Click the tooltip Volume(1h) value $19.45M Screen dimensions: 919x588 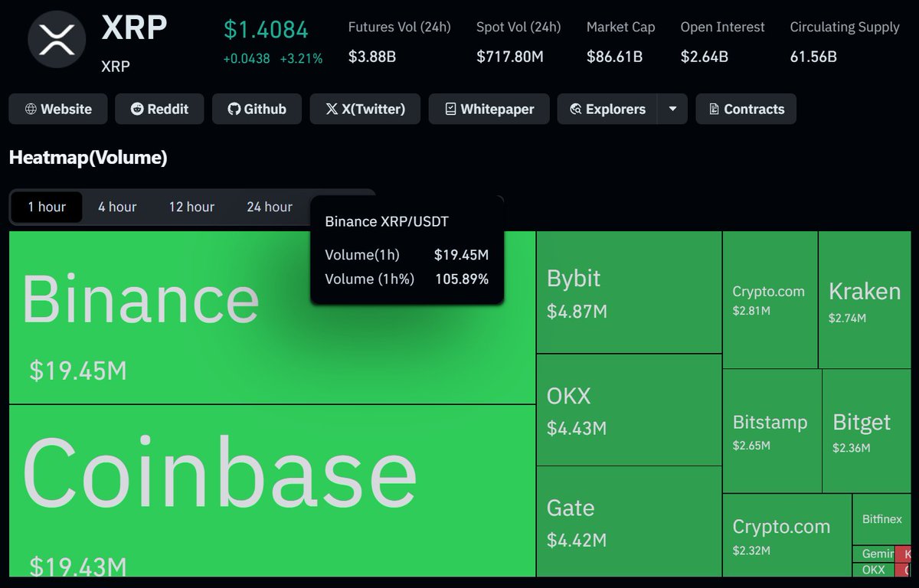point(462,255)
